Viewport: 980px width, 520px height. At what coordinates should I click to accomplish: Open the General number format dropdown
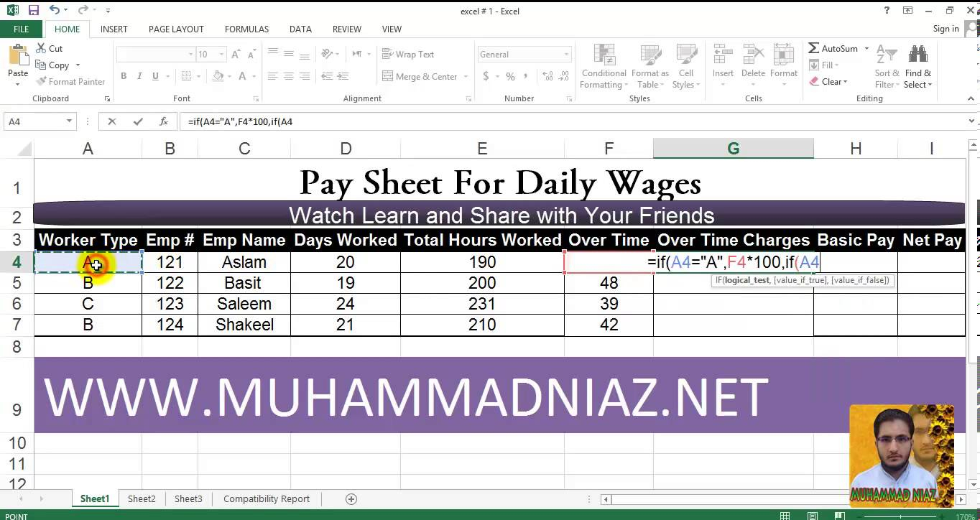coord(566,54)
